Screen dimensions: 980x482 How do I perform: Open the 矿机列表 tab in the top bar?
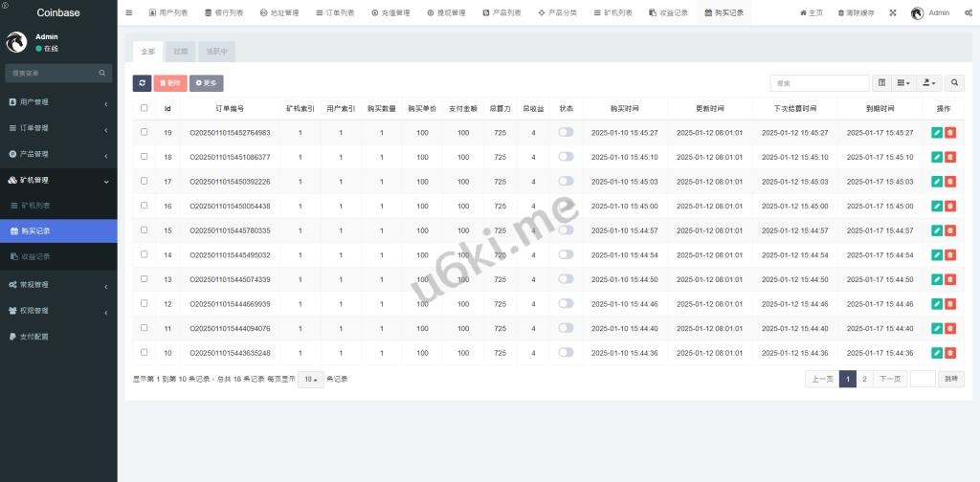pos(612,13)
